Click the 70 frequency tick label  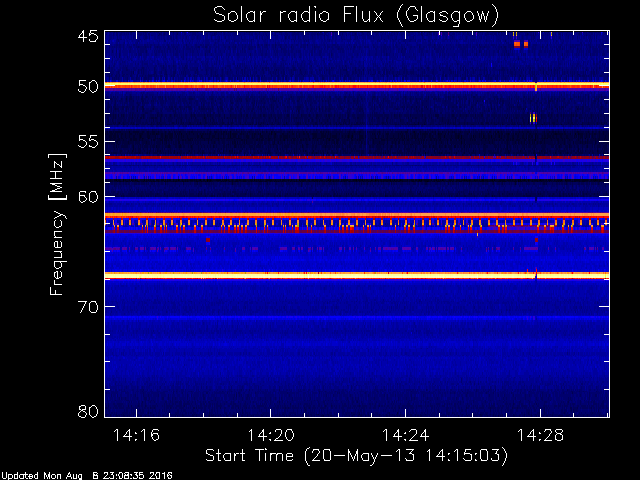coord(88,307)
